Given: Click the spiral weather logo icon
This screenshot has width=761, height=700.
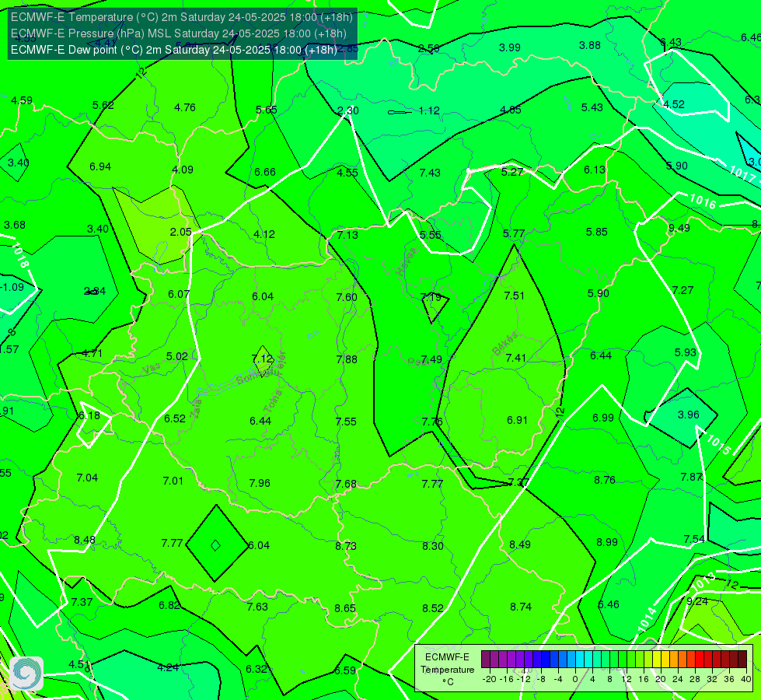Looking at the screenshot, I should click(26, 674).
